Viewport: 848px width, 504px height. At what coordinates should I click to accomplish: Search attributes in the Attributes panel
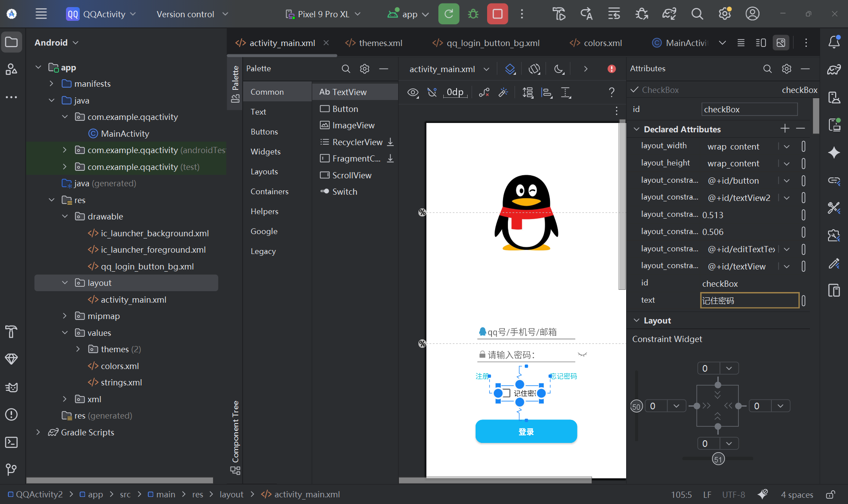767,69
